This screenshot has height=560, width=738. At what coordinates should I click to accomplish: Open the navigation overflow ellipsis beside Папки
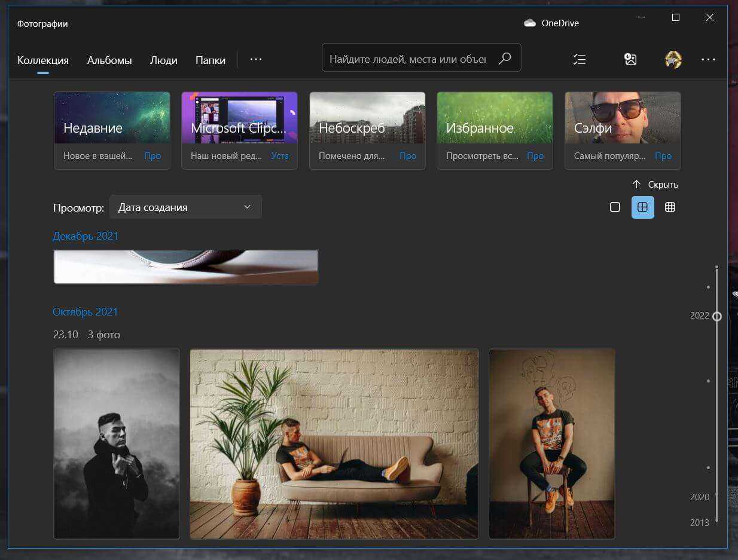tap(256, 59)
